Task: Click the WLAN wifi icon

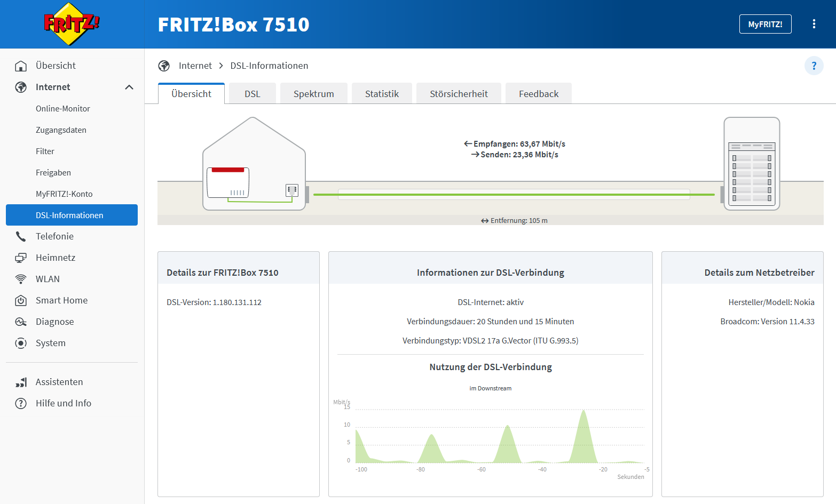Action: click(x=21, y=279)
